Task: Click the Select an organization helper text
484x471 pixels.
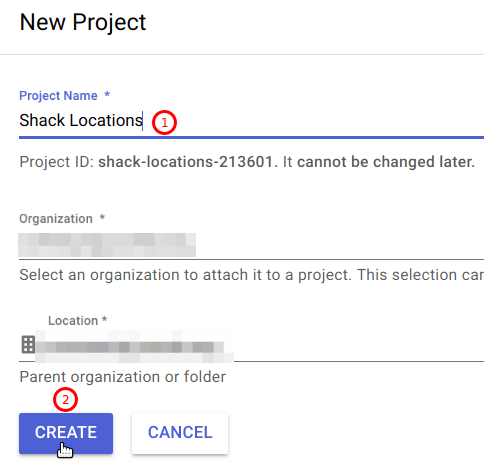Action: coord(252,275)
